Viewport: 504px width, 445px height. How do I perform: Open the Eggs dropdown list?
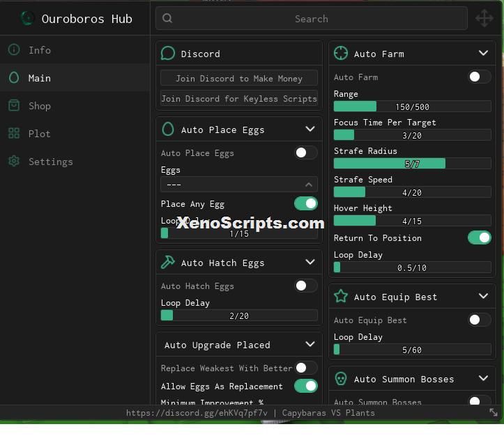point(239,185)
